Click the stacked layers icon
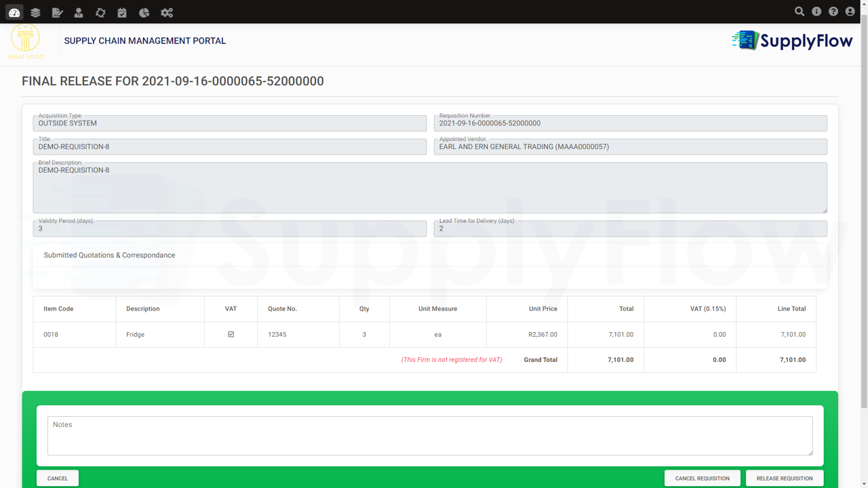This screenshot has height=488, width=868. [35, 12]
